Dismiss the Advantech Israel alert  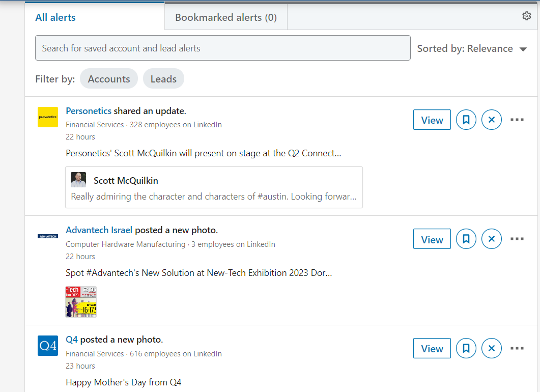[492, 239]
